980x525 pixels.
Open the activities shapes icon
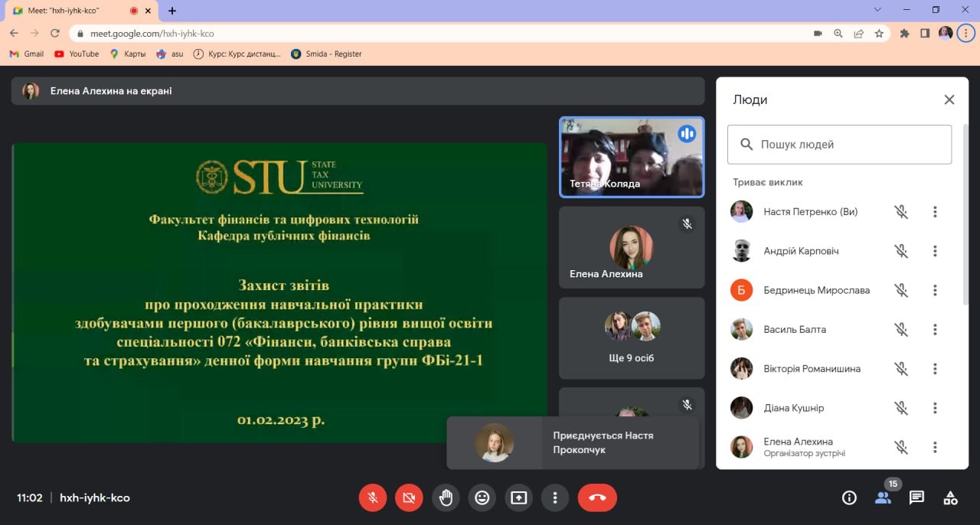(x=950, y=497)
